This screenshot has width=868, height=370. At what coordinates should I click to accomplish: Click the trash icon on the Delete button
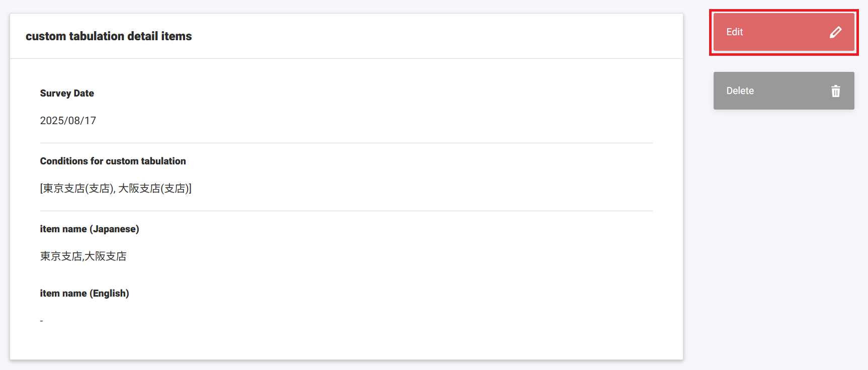click(x=835, y=91)
